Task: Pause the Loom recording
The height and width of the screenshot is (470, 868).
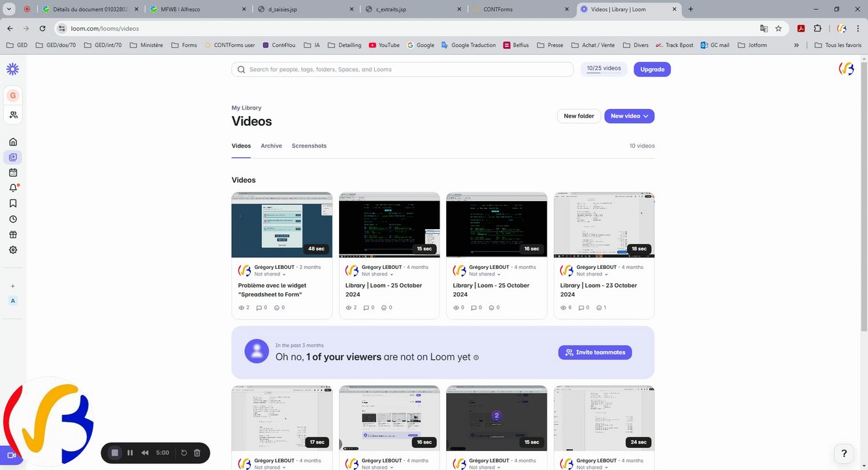Action: tap(130, 452)
